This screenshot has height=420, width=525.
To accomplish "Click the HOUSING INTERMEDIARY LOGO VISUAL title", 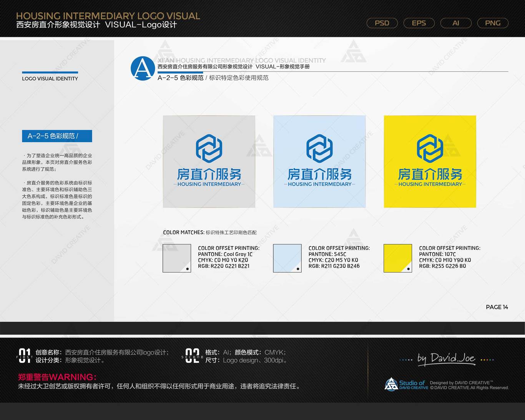I will tap(108, 16).
